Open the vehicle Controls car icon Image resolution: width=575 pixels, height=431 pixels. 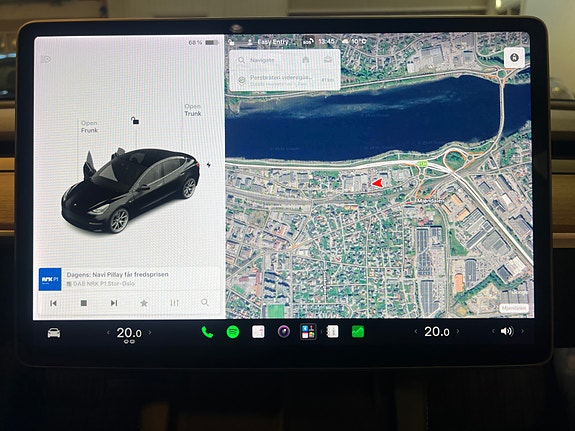(x=54, y=333)
